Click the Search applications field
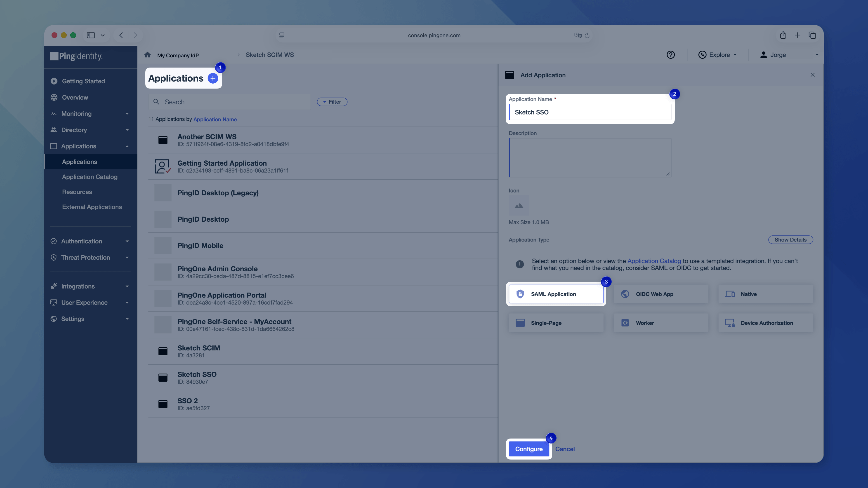The width and height of the screenshot is (868, 488). point(229,102)
